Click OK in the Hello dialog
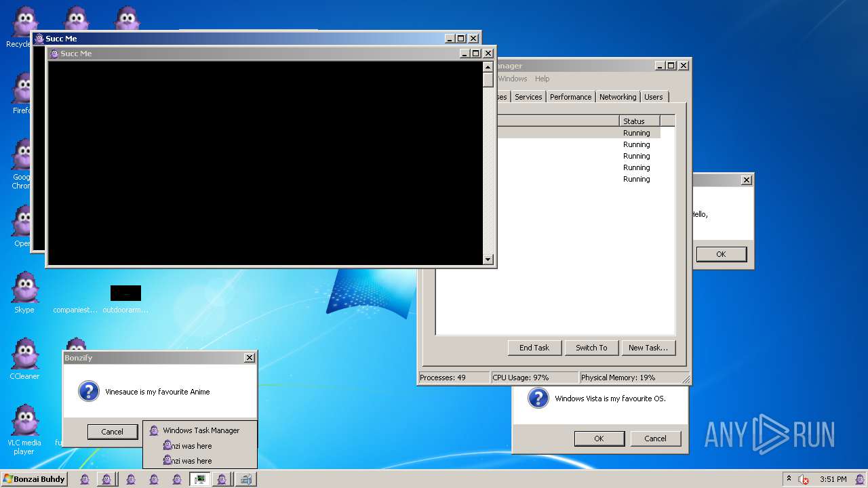Screen dimensions: 868x488 click(721, 254)
